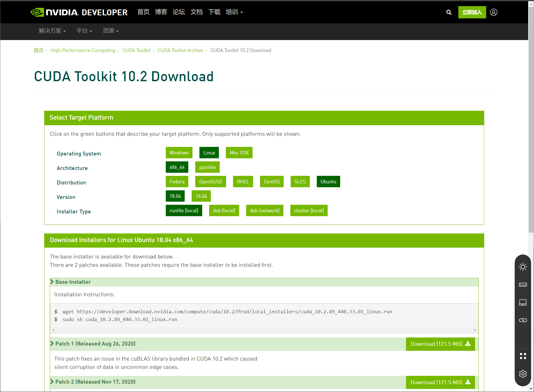Choose the deb (network) installer type

tap(264, 211)
